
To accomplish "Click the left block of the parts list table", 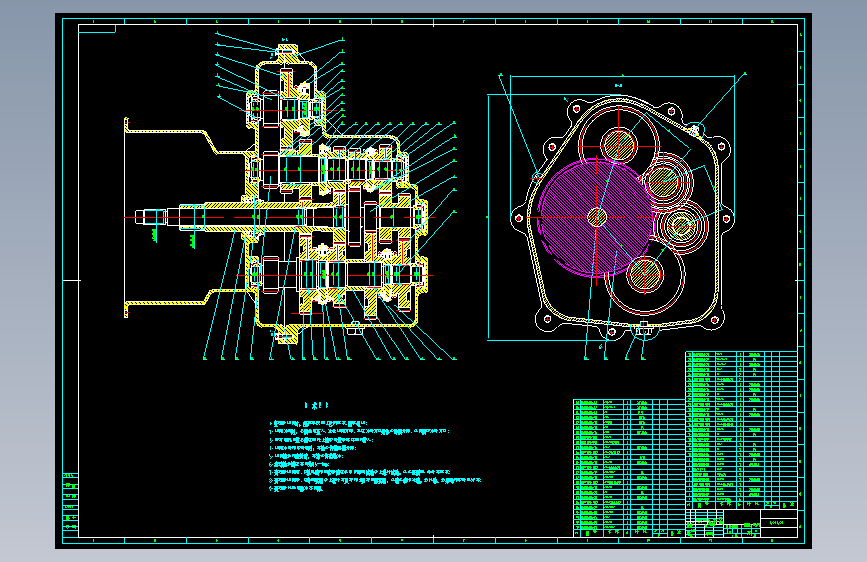I will click(x=629, y=468).
